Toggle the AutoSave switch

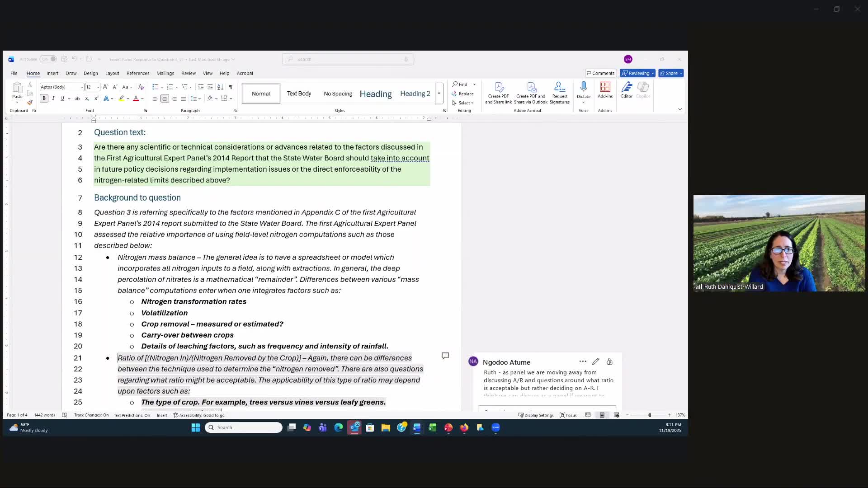point(49,59)
